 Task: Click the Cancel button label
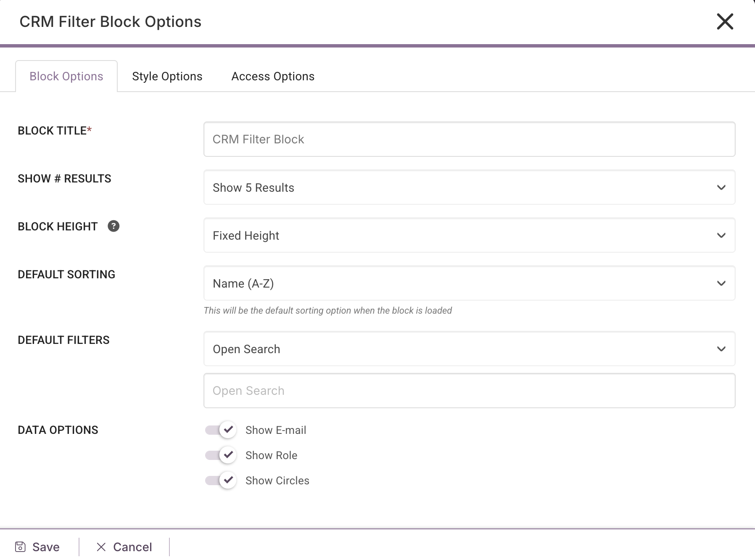(132, 547)
